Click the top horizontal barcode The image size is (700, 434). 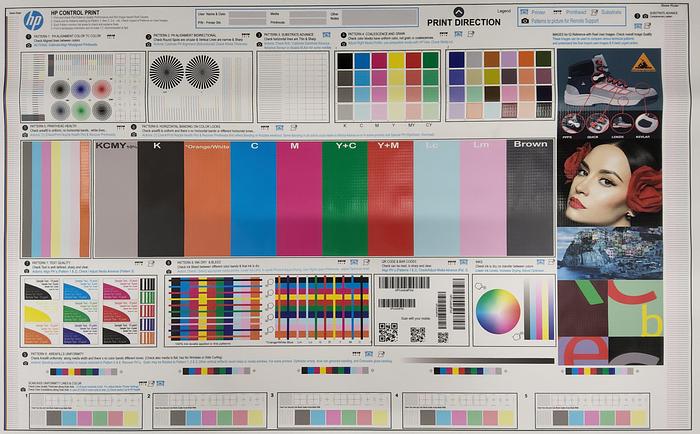point(404,283)
